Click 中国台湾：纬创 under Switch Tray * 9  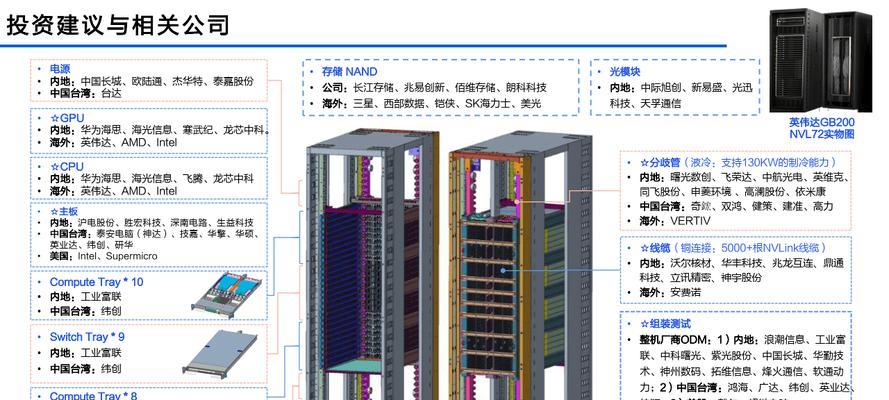[85, 368]
